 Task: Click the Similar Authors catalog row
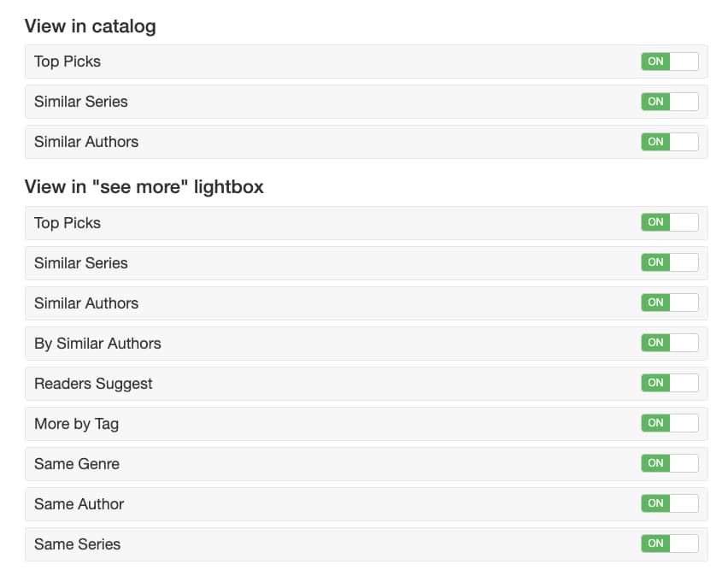(85, 142)
